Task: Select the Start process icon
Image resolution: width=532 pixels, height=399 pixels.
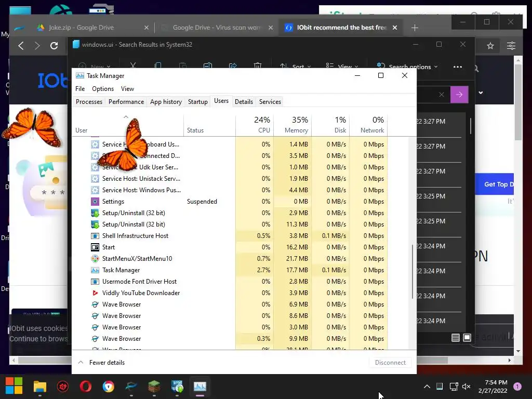Action: [95, 247]
